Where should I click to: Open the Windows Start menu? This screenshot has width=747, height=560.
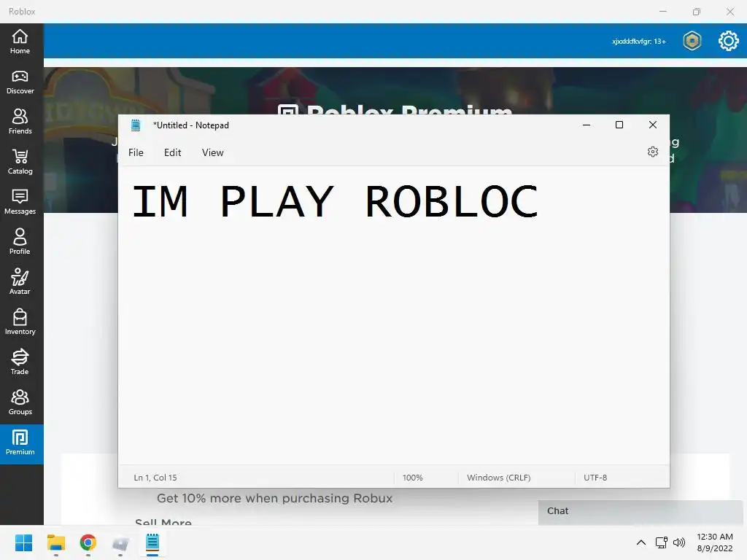[x=23, y=542]
